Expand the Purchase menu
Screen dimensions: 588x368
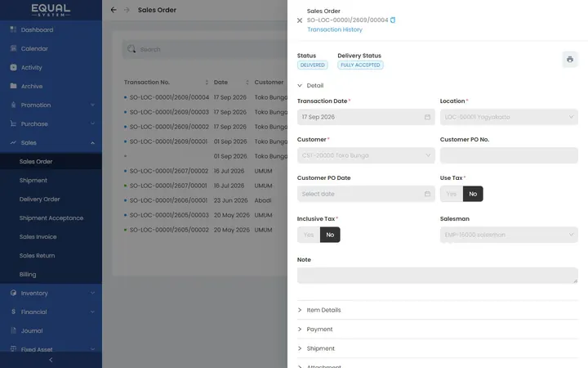tap(92, 123)
